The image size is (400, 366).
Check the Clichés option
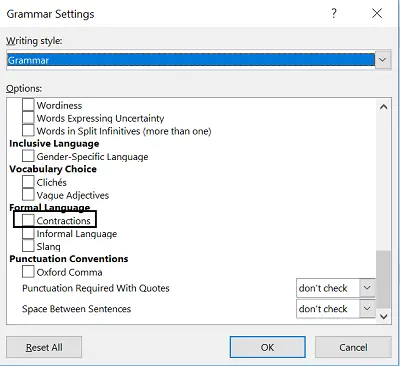[x=28, y=182]
